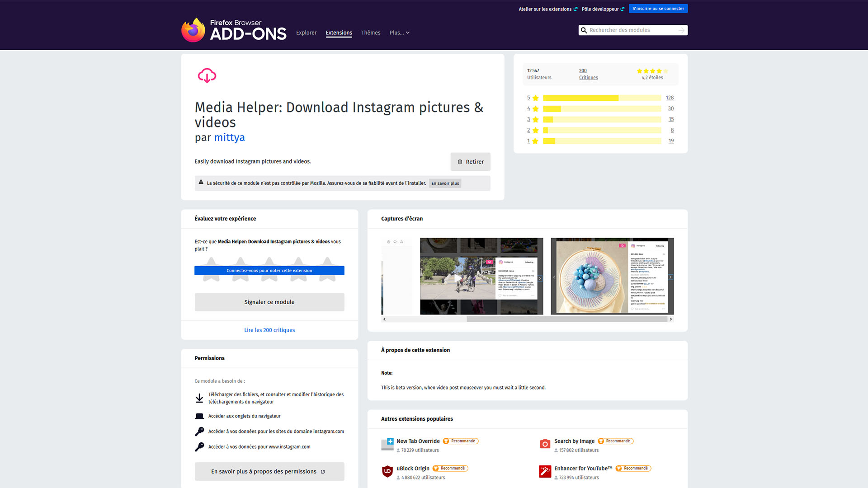Click the 30 four-star review count
The width and height of the screenshot is (868, 488).
(671, 109)
